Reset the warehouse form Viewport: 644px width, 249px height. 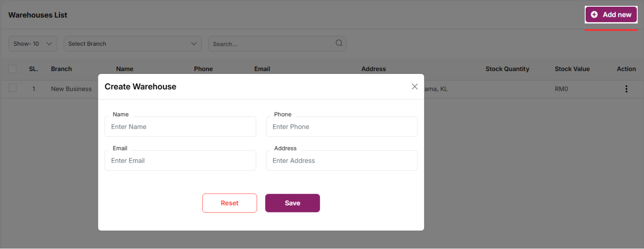click(229, 203)
